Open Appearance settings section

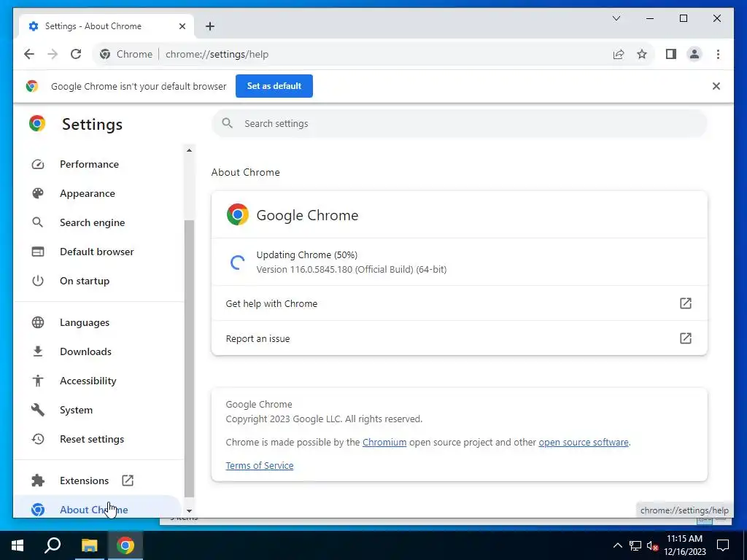coord(98,193)
